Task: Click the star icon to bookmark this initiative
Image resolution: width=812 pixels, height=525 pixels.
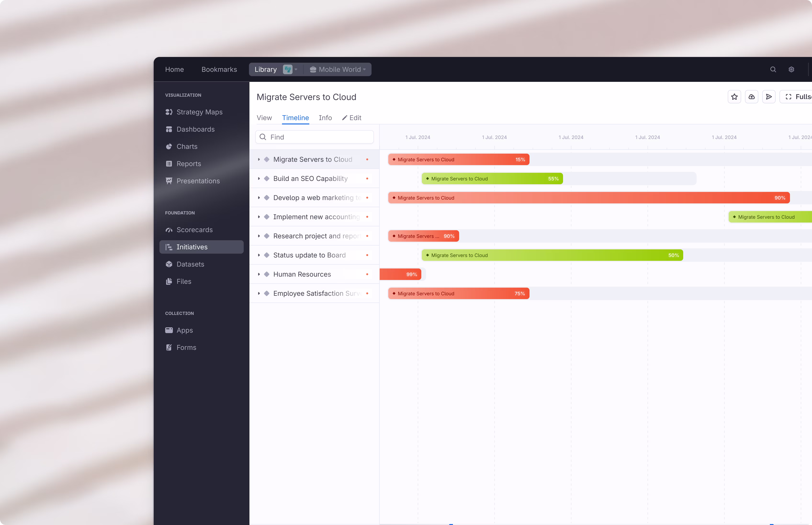Action: 735,96
